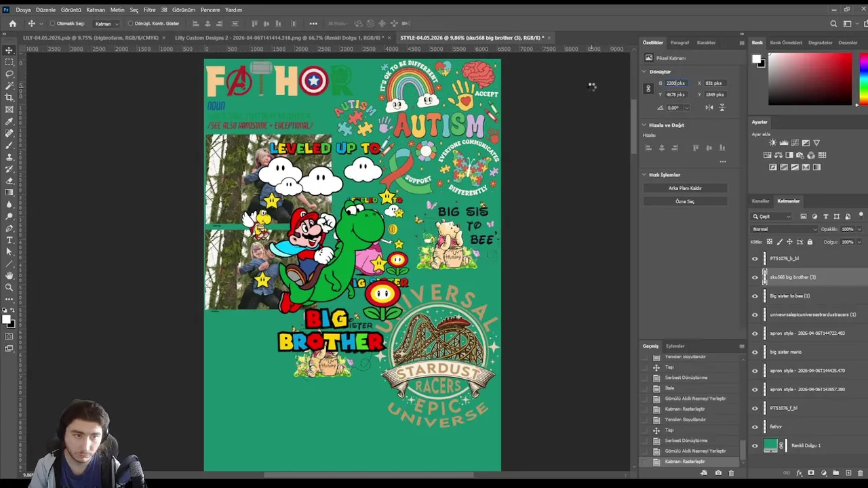Image resolution: width=868 pixels, height=488 pixels.
Task: Open the Opaklık percentage dropdown
Action: click(x=859, y=229)
